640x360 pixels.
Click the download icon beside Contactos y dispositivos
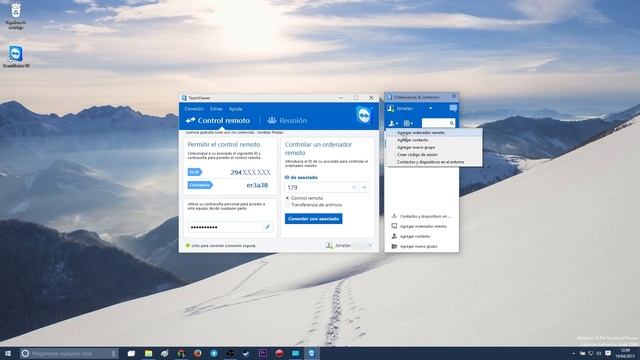pos(394,216)
